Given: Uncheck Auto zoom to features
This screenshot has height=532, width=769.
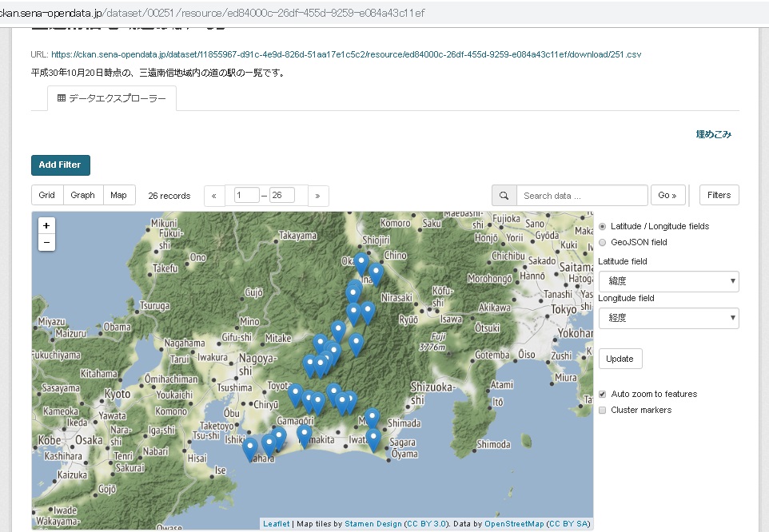Looking at the screenshot, I should point(603,395).
